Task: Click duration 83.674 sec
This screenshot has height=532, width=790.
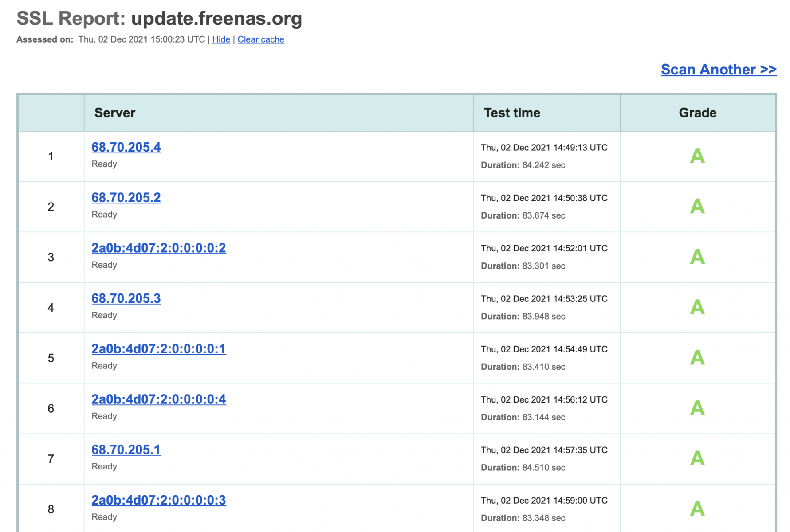Action: [523, 216]
